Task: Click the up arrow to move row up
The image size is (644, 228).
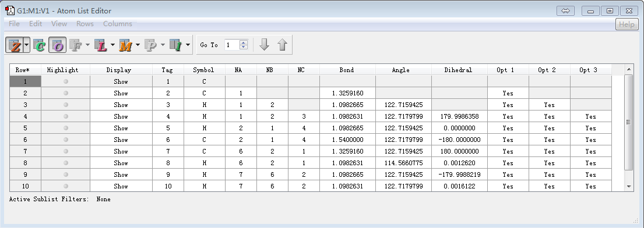Action: pyautogui.click(x=282, y=45)
